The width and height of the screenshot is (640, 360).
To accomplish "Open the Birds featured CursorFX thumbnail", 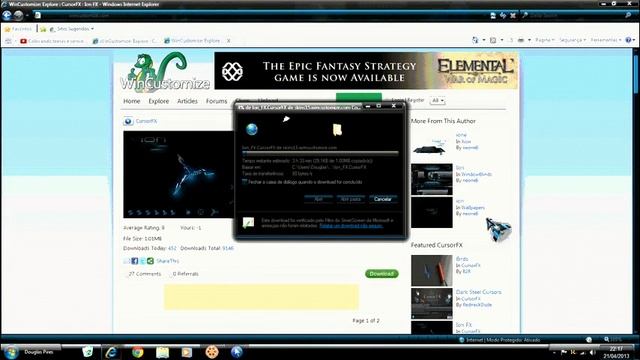I will pos(432,271).
